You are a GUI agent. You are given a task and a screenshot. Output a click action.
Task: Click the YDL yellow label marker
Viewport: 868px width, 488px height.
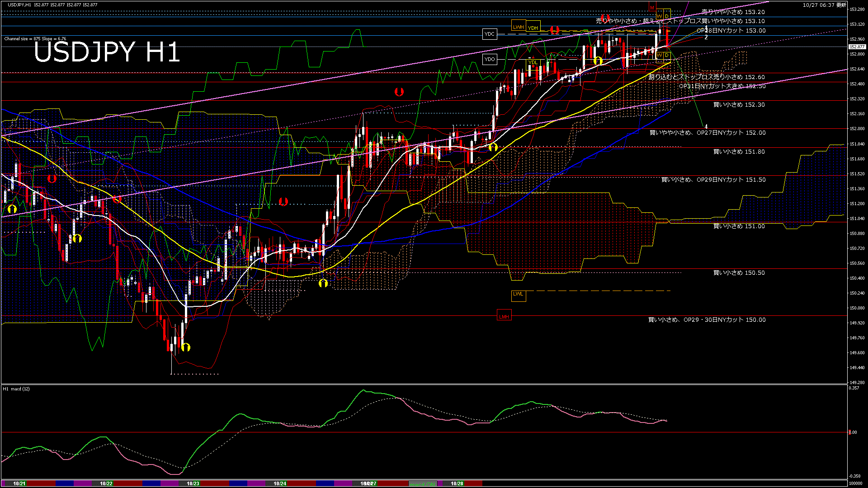tap(533, 62)
